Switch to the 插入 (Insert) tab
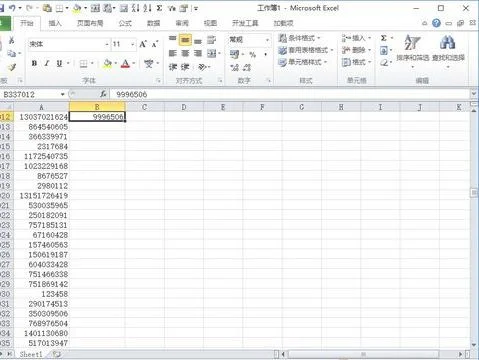The height and width of the screenshot is (360, 479). [x=55, y=23]
